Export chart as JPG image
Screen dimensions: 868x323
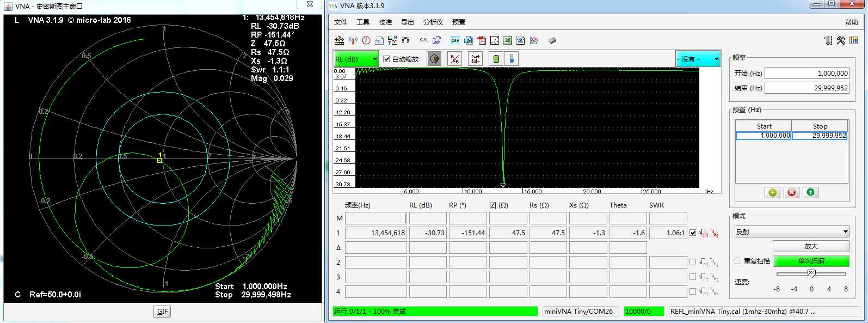468,40
